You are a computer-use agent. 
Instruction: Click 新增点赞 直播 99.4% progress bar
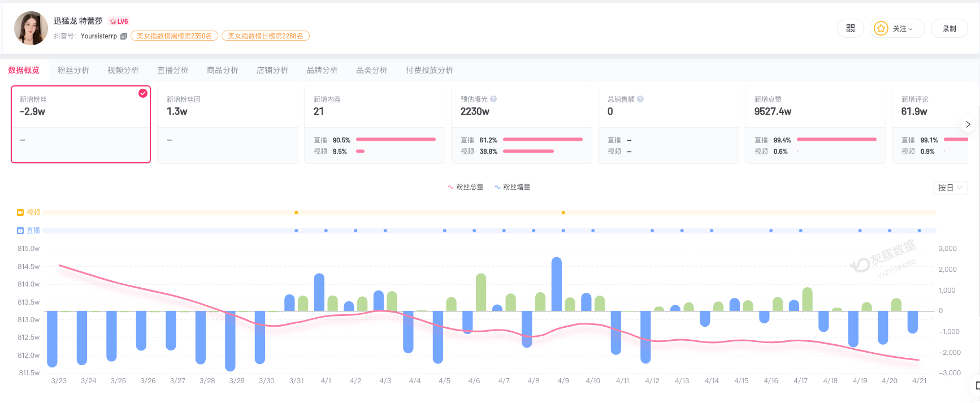coord(836,140)
